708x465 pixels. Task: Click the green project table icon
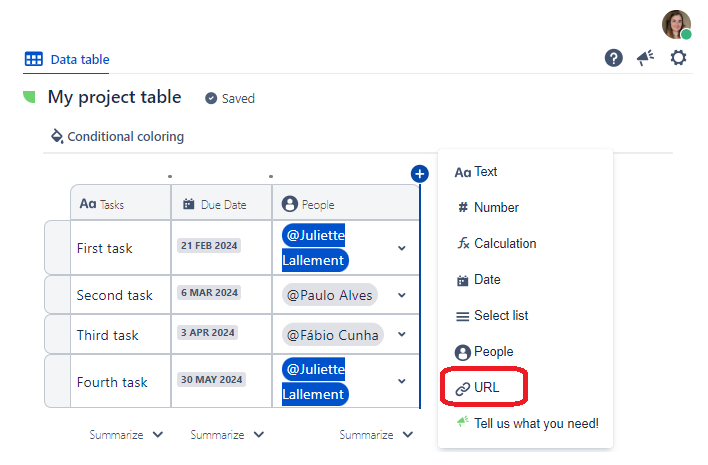[x=29, y=97]
